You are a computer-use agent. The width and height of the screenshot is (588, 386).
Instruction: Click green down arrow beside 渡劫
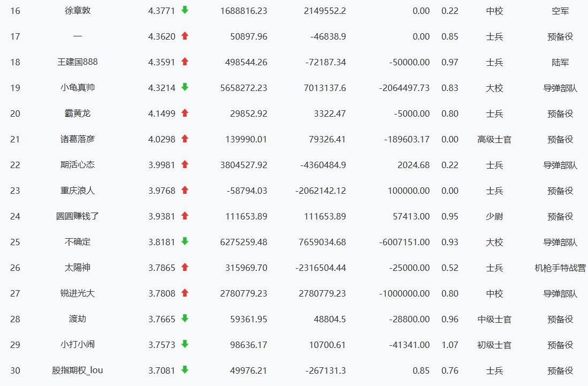185,319
